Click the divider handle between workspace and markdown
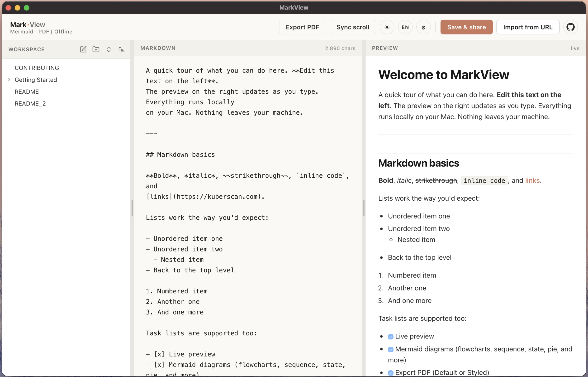This screenshot has height=377, width=588. [132, 208]
